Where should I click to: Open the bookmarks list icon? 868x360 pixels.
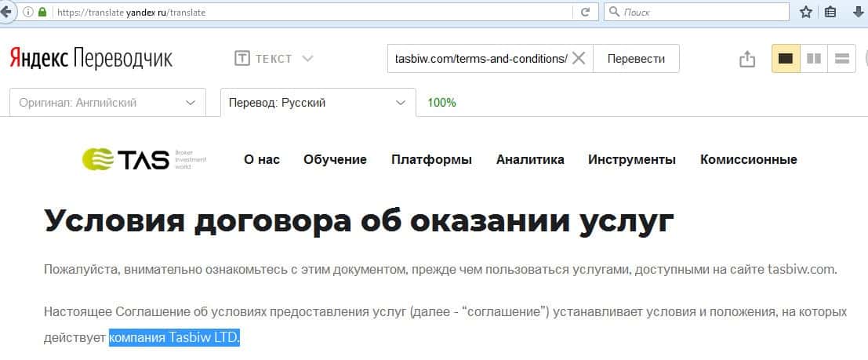830,13
